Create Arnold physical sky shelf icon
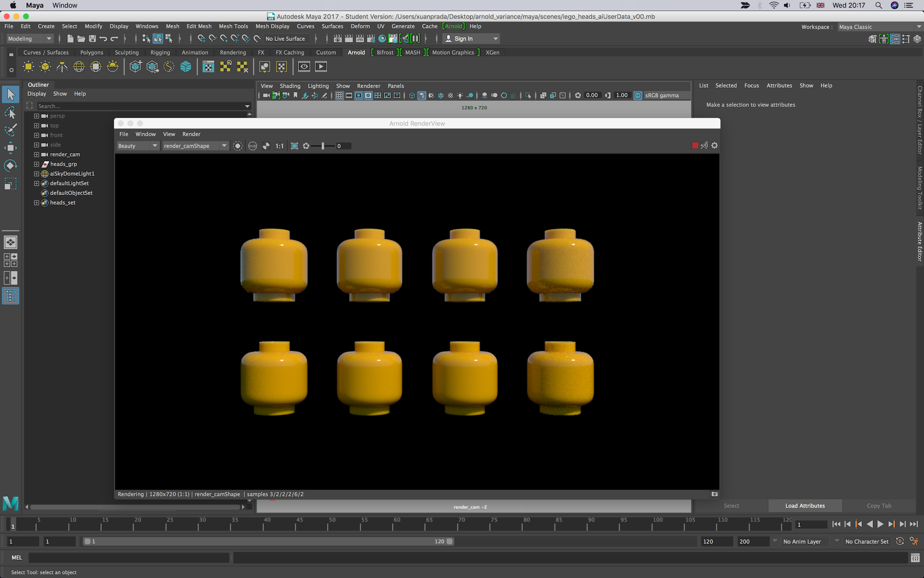 113,66
